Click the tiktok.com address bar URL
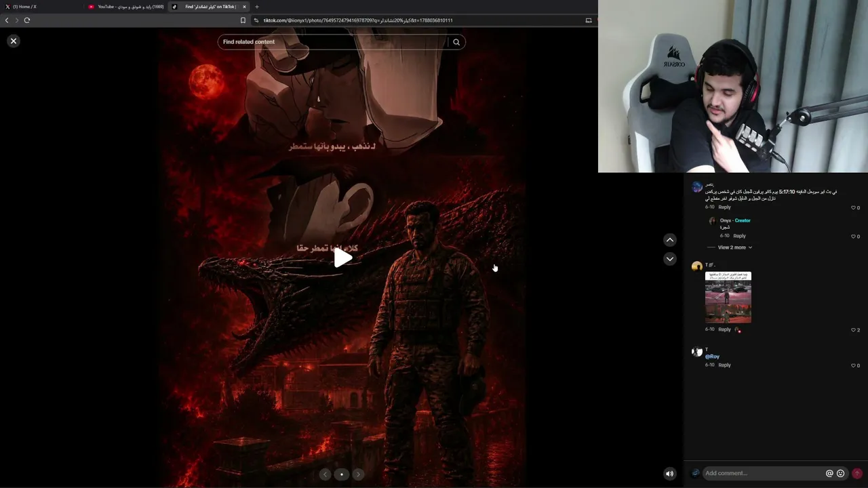 pyautogui.click(x=358, y=20)
